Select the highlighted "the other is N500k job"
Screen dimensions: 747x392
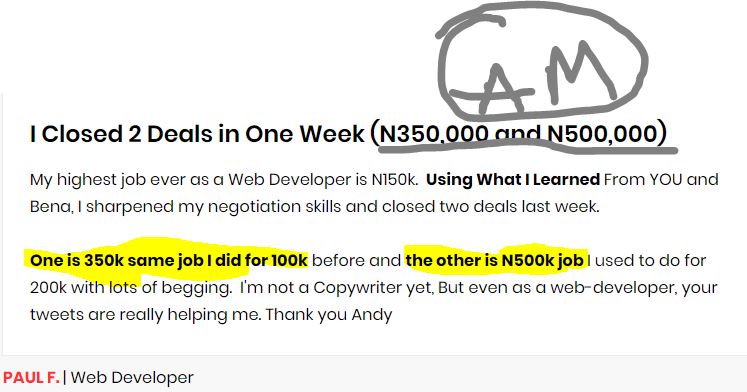(495, 261)
